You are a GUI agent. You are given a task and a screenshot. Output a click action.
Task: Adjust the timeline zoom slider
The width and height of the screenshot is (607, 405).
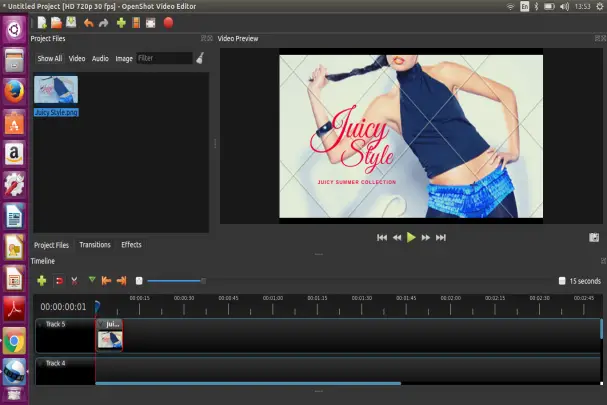tap(203, 281)
